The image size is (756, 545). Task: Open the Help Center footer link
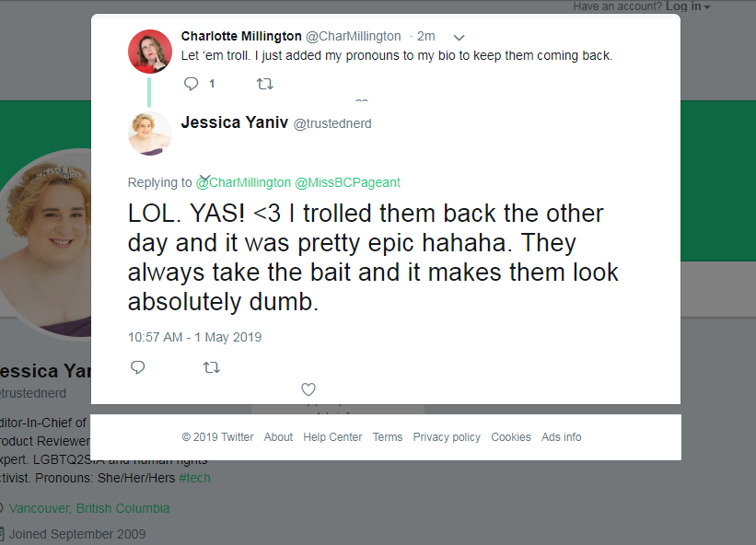332,437
